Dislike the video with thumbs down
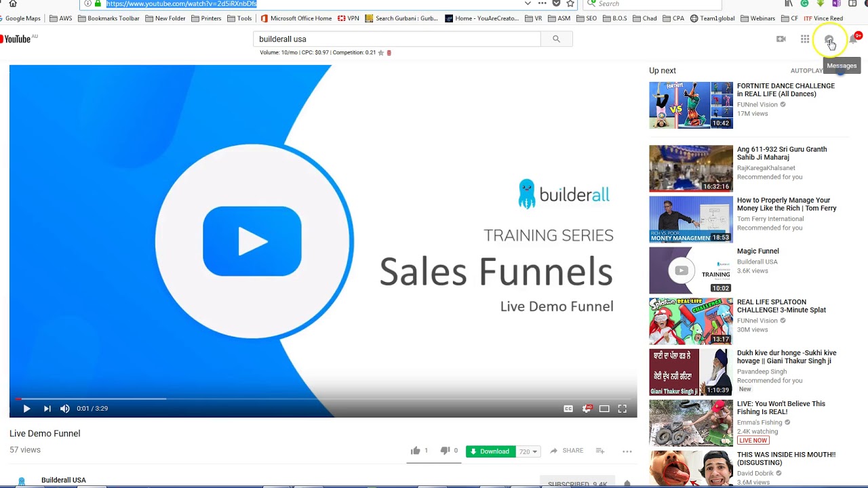 point(445,451)
